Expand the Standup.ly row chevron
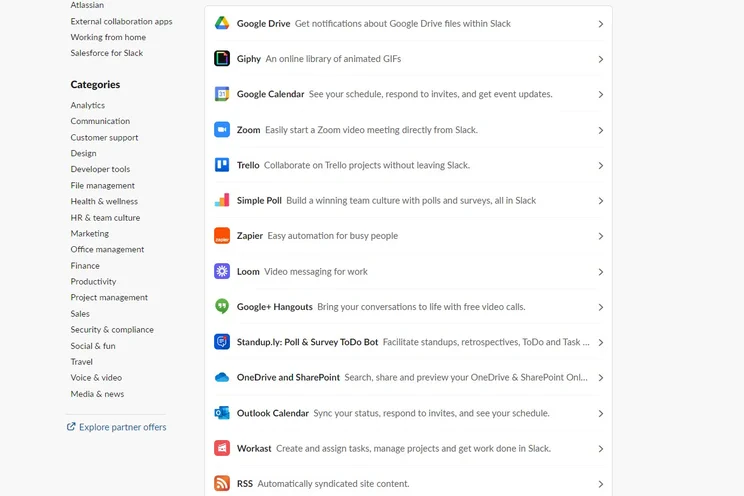The height and width of the screenshot is (496, 744). point(601,343)
